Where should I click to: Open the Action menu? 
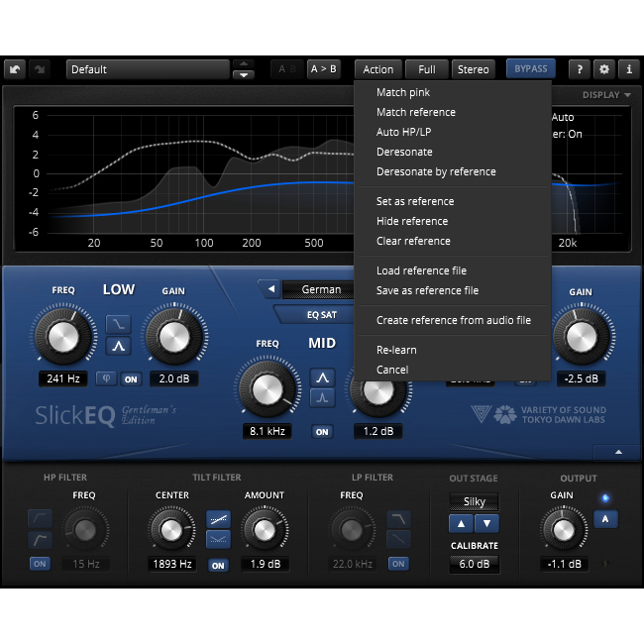[x=377, y=69]
